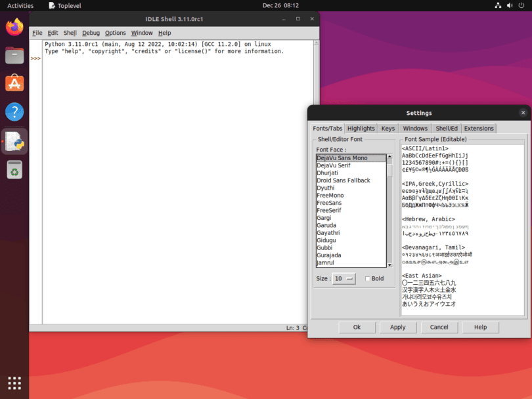
Task: Switch to the Highlights tab
Action: tap(361, 129)
